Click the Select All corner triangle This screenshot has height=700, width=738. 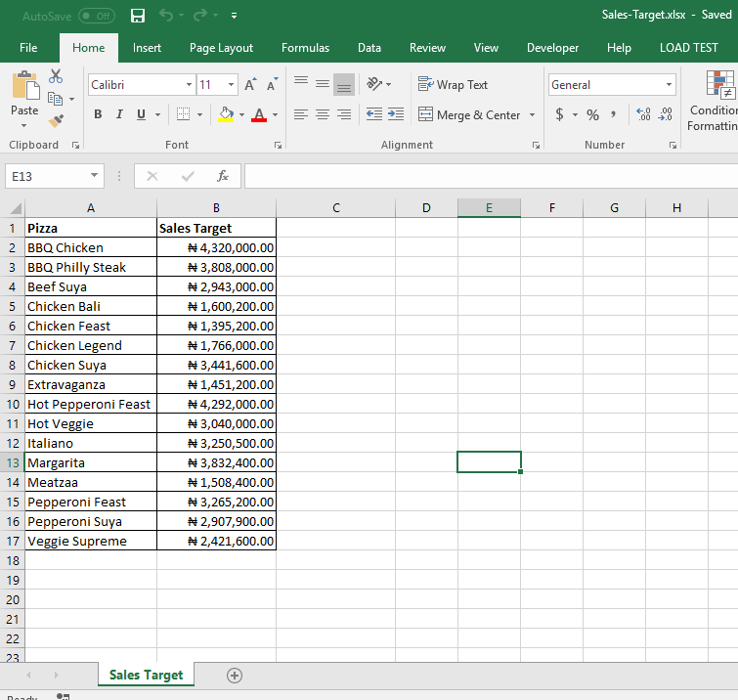(x=15, y=208)
